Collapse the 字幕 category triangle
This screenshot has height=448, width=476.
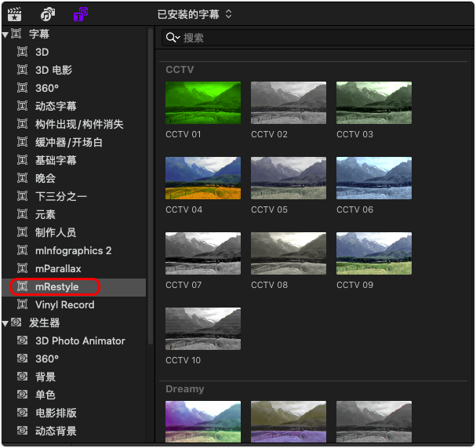click(x=5, y=35)
